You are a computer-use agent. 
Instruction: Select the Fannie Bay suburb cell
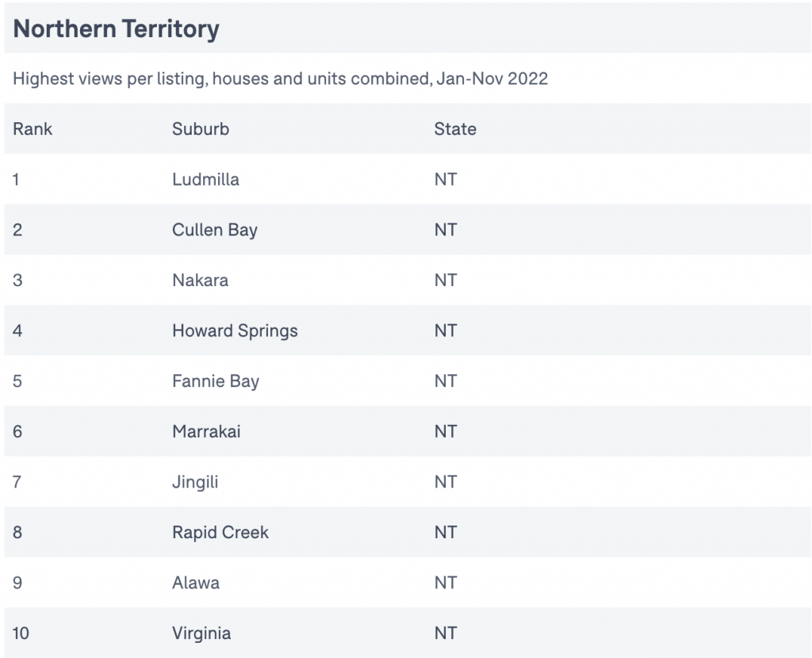point(216,381)
